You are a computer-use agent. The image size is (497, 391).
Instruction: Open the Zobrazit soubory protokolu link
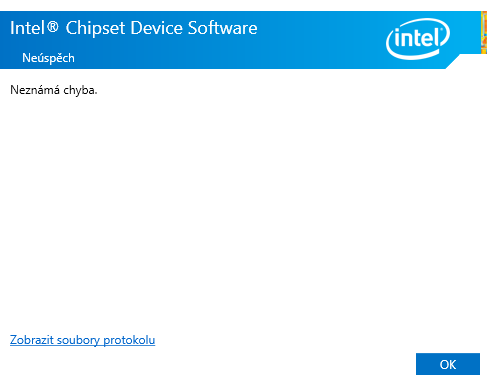(x=82, y=340)
